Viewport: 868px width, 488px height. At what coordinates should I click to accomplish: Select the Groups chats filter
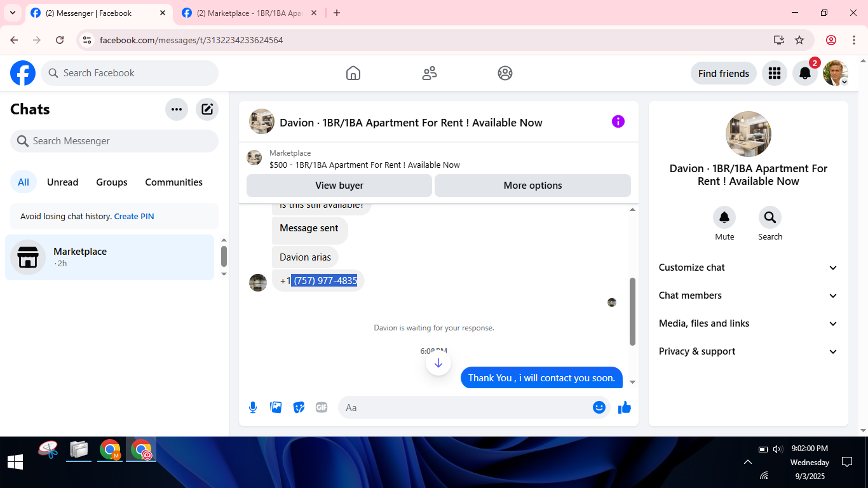pos(112,182)
